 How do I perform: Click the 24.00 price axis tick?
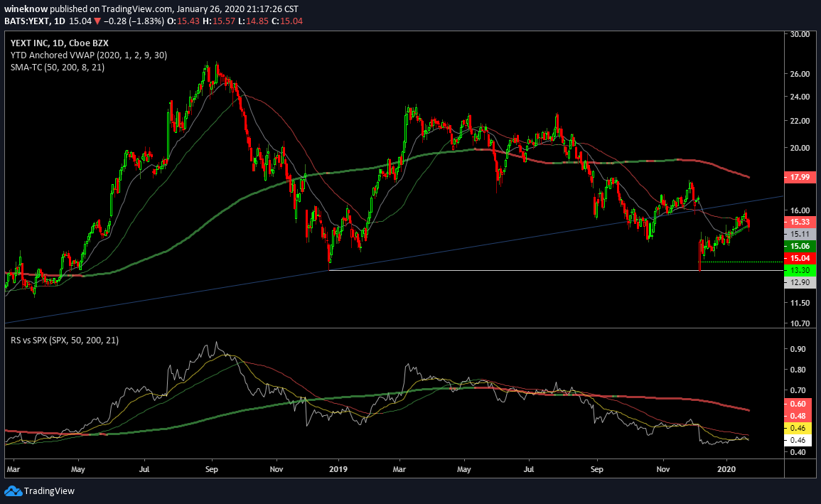point(800,97)
